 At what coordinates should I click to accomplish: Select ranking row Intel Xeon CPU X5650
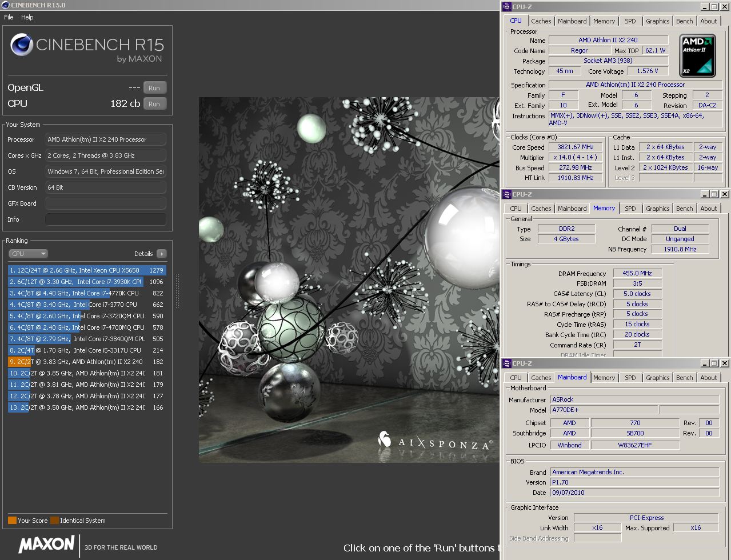pos(87,270)
